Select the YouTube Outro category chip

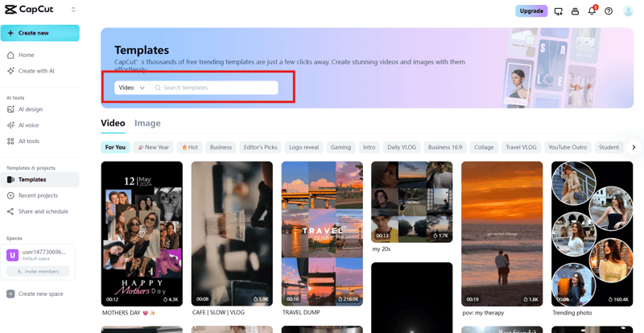click(568, 147)
